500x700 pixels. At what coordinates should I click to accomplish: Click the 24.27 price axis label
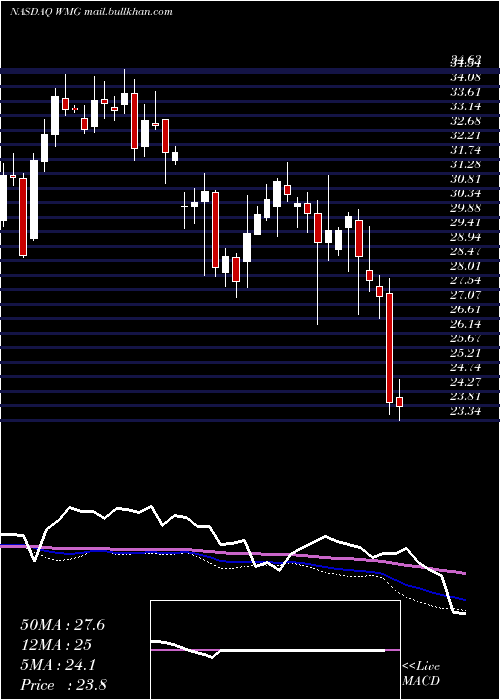[465, 382]
